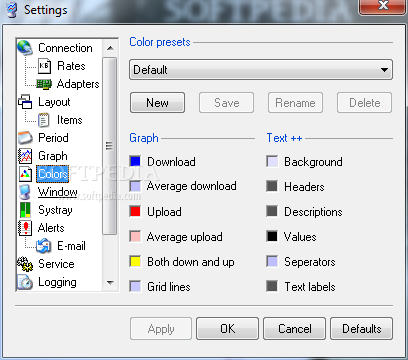
Task: Open the Period settings page
Action: coord(53,138)
